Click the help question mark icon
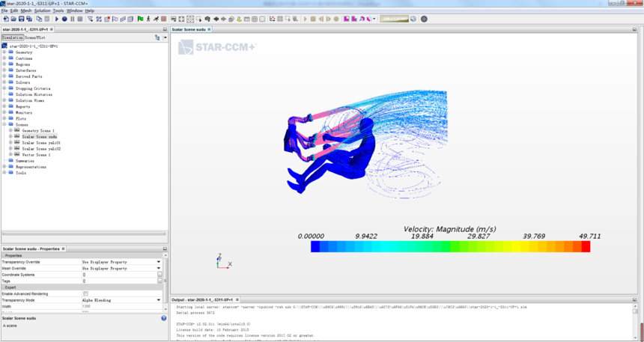This screenshot has height=342, width=644. pos(164,318)
